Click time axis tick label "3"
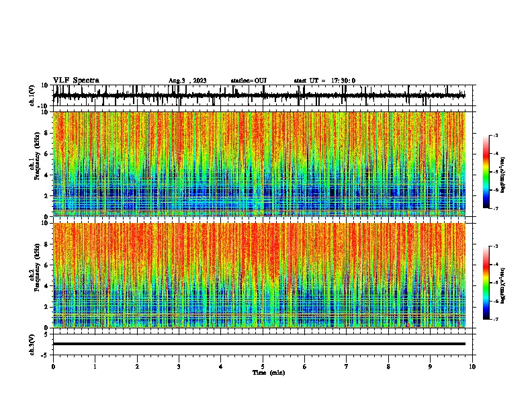 (x=179, y=367)
